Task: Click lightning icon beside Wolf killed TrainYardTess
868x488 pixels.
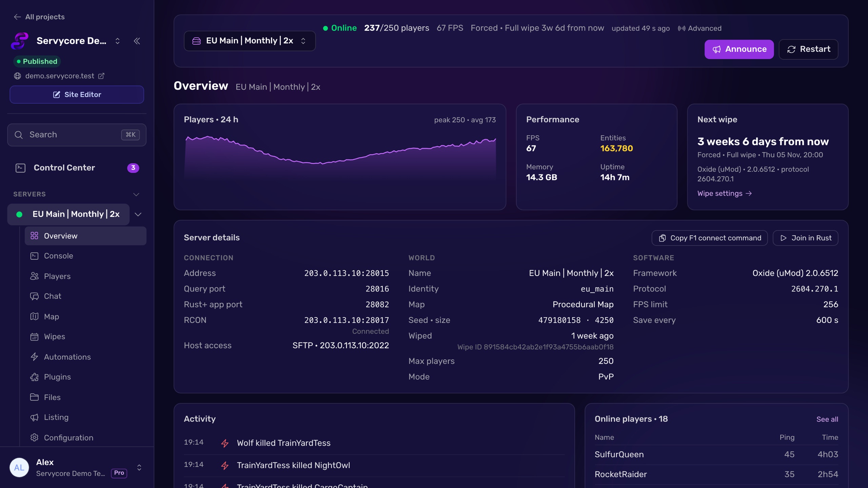Action: (225, 443)
